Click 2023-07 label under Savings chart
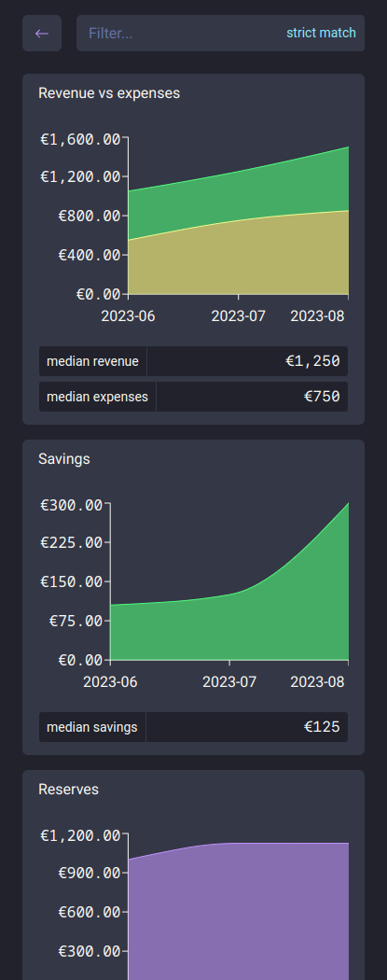Viewport: 387px width, 980px height. click(x=229, y=682)
